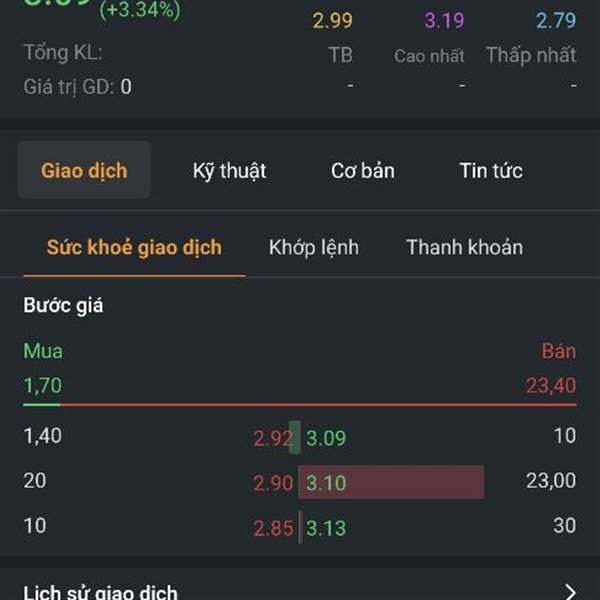Select the 3.10 ask price
The height and width of the screenshot is (600, 600).
(326, 483)
